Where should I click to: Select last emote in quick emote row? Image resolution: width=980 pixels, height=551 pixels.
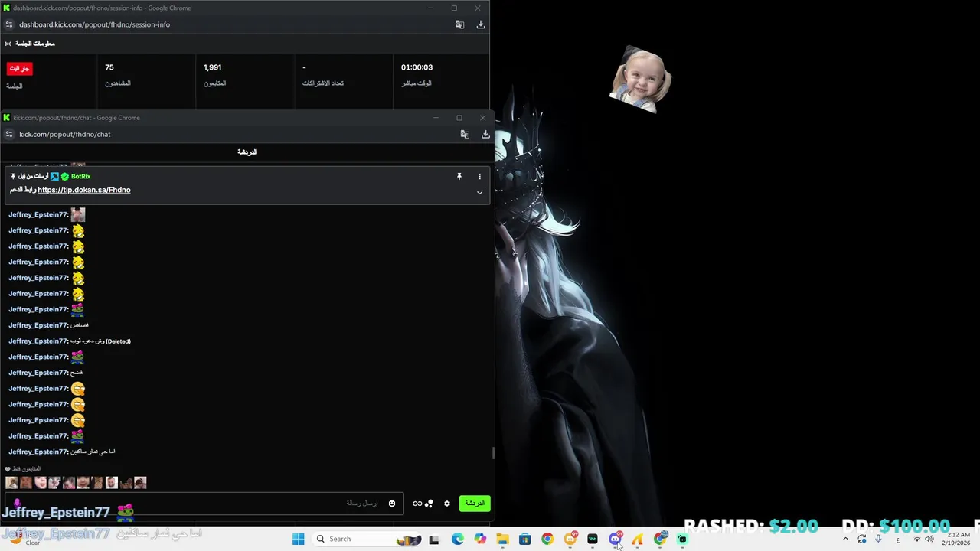(140, 483)
